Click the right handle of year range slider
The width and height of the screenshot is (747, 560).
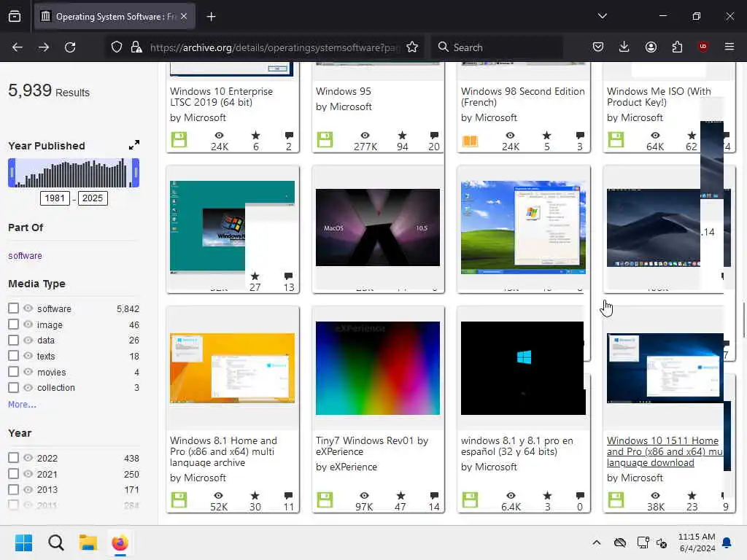pos(136,172)
